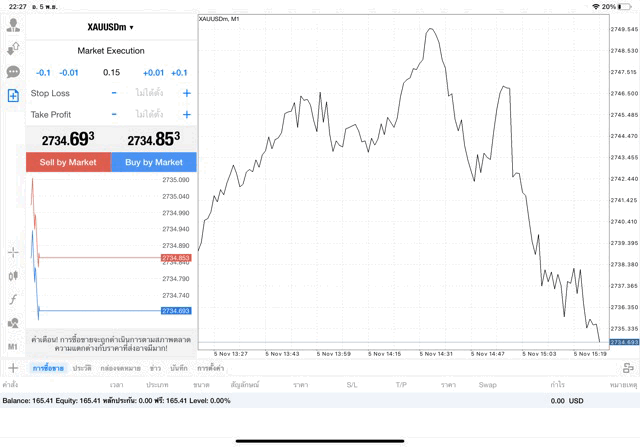The image size is (640, 447).
Task: Open the objects shapes icon
Action: pos(13,323)
